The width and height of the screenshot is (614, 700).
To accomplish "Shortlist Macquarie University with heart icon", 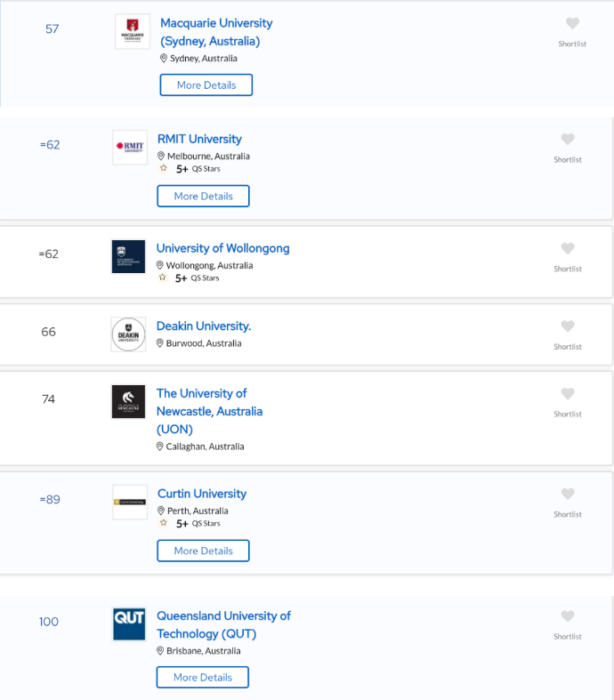I will pyautogui.click(x=572, y=23).
